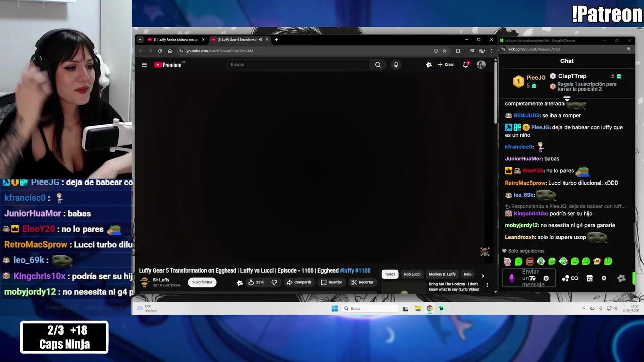Open the Bring Me The Horizon suggested video
644x362 pixels.
click(x=454, y=286)
